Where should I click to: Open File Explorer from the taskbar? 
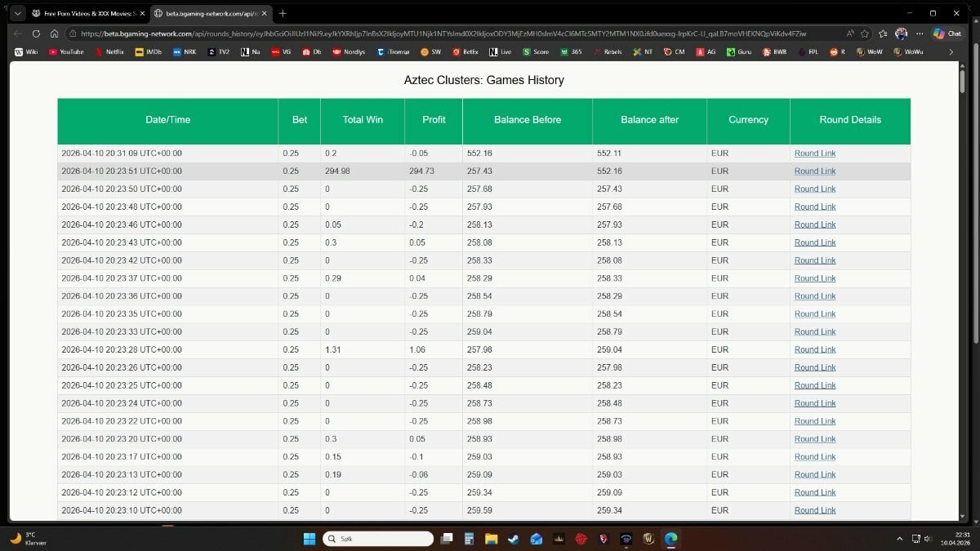point(491,539)
